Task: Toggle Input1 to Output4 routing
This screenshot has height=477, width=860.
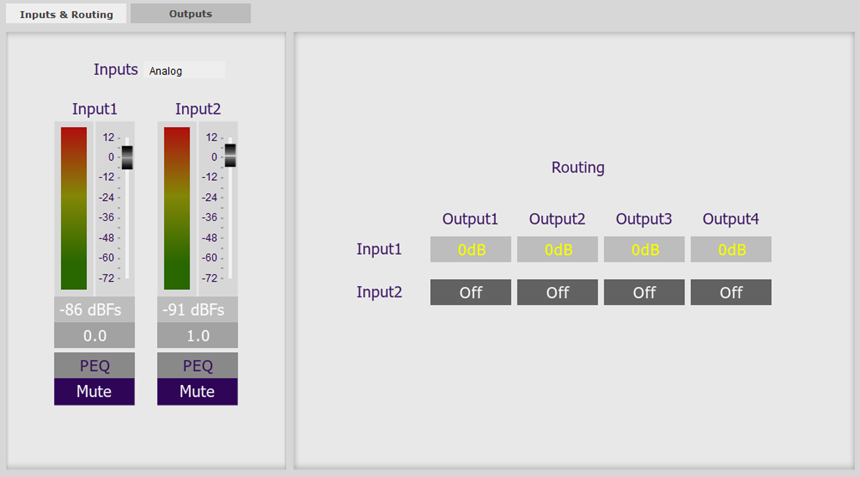Action: [x=731, y=249]
